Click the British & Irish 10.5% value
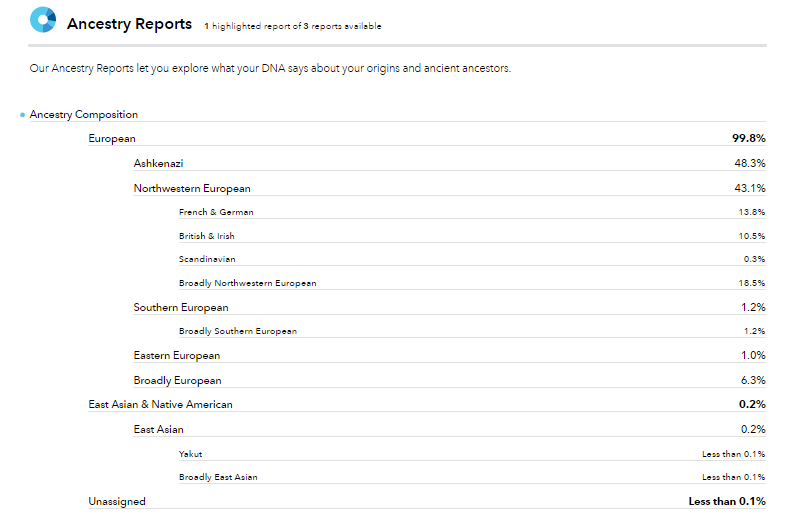 coord(751,236)
